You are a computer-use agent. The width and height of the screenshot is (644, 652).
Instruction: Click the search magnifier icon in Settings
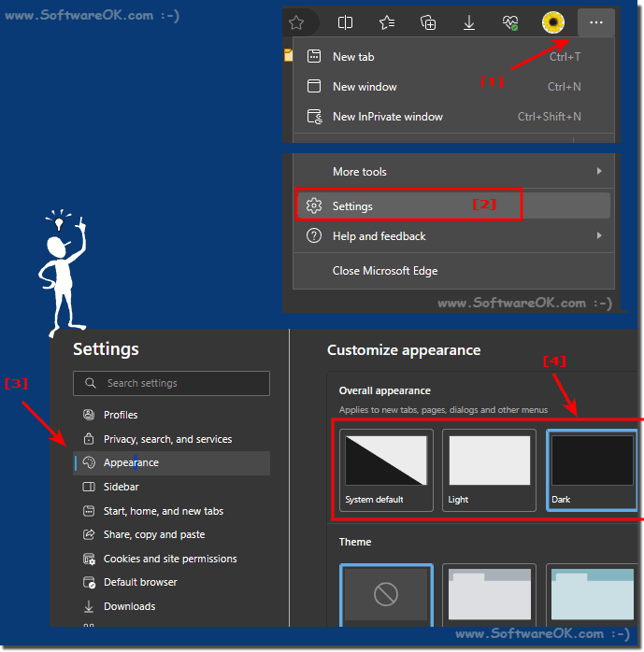pyautogui.click(x=91, y=383)
